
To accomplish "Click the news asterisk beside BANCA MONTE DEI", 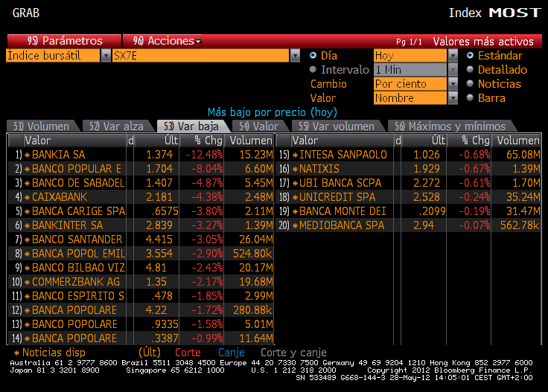I will point(295,211).
